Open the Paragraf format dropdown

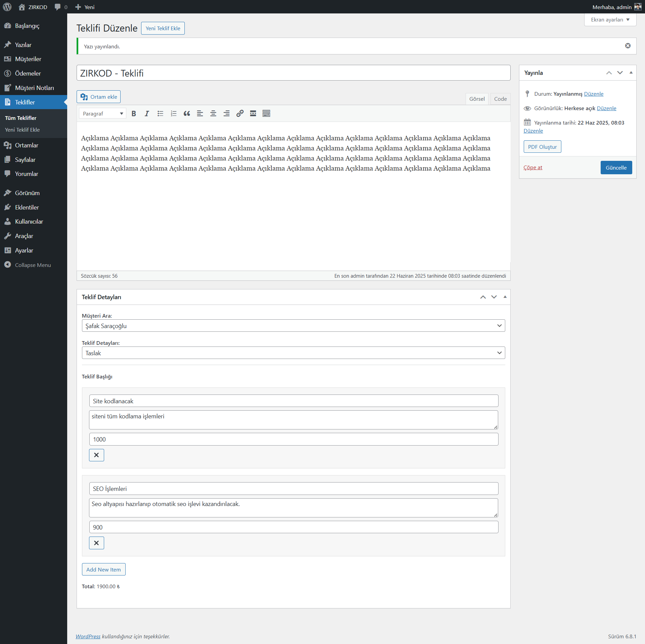pyautogui.click(x=102, y=113)
